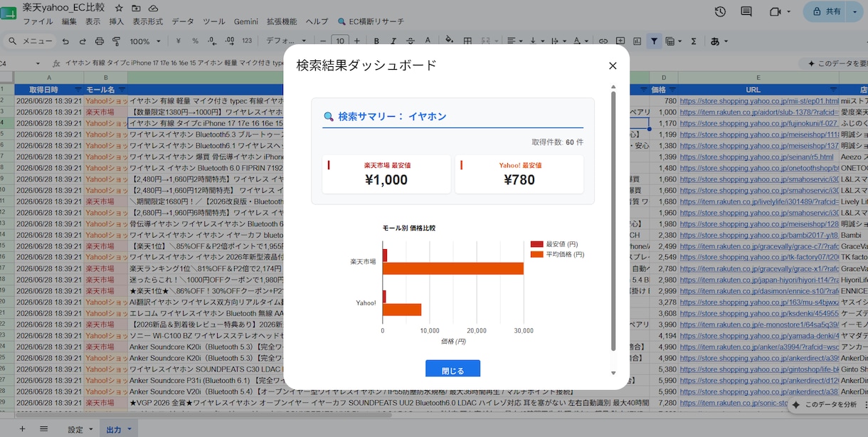Open the 表示 menu
The height and width of the screenshot is (437, 868).
pos(92,21)
